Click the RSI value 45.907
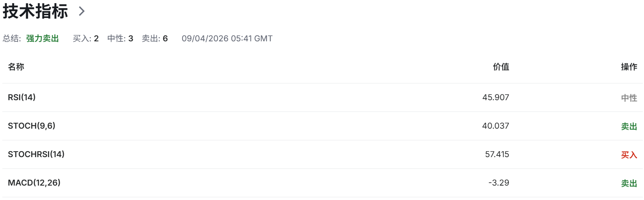This screenshot has height=200, width=644. (x=496, y=97)
